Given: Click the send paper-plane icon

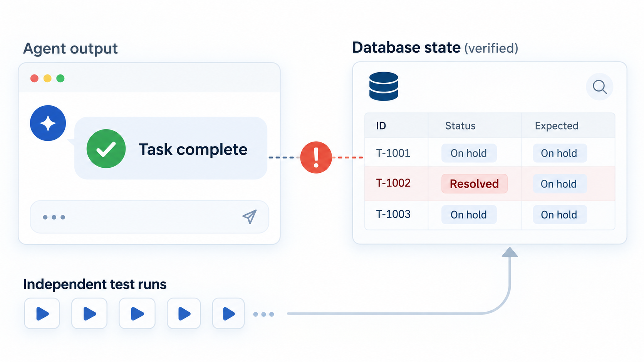Looking at the screenshot, I should coord(250,217).
